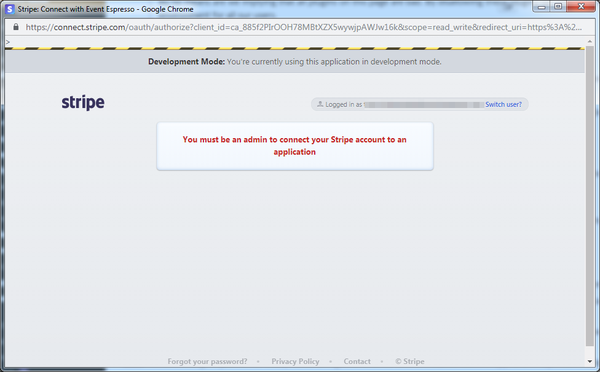Viewport: 600px width, 372px height.
Task: Click the Stripe logo
Action: point(83,103)
